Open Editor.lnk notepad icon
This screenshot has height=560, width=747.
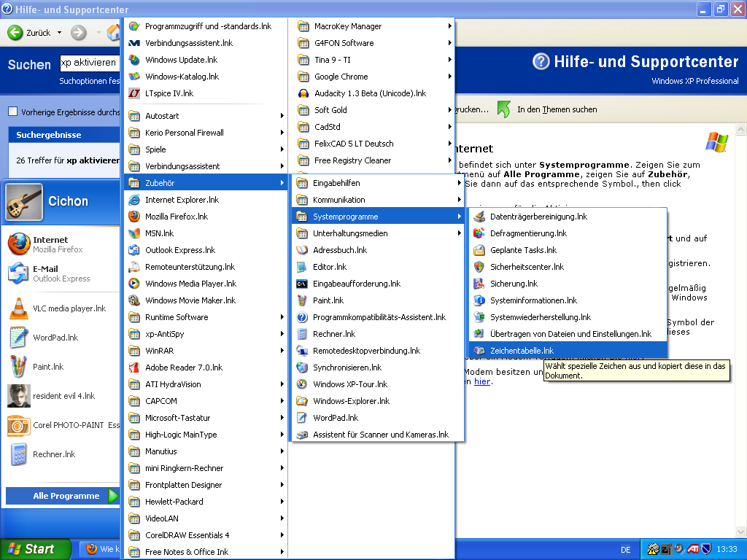[301, 267]
